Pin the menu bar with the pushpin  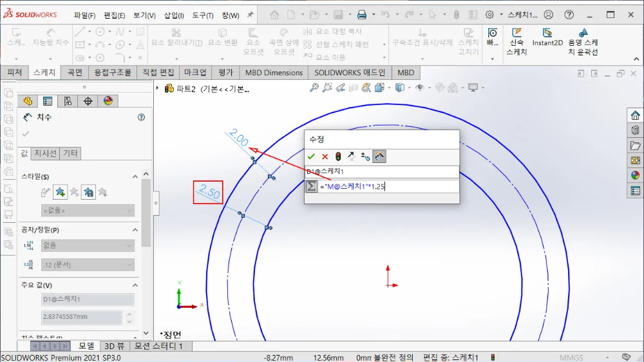pos(250,15)
